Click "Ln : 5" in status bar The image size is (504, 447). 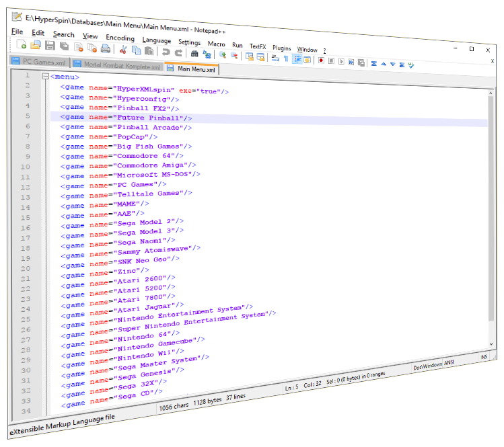292,387
